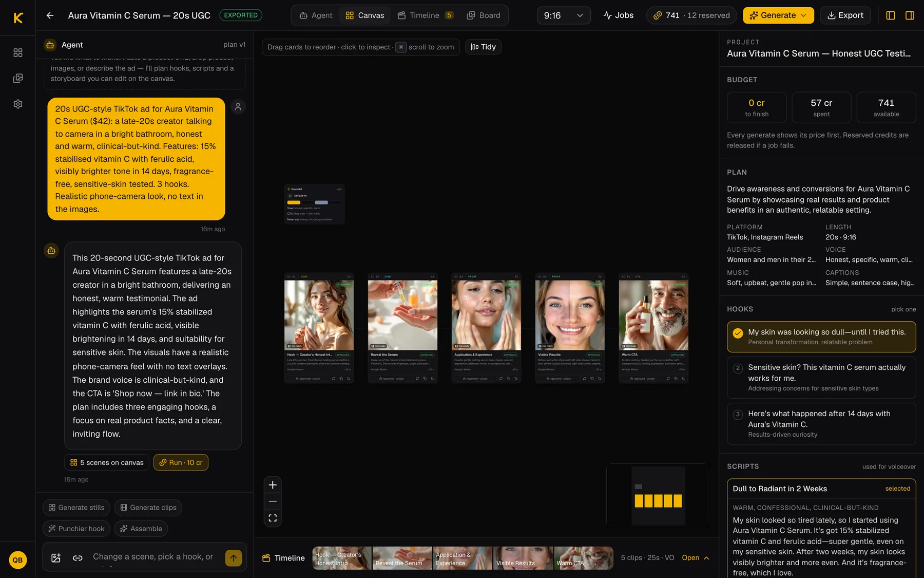This screenshot has height=578, width=924.
Task: Expand the Generate button dropdown arrow
Action: (804, 15)
